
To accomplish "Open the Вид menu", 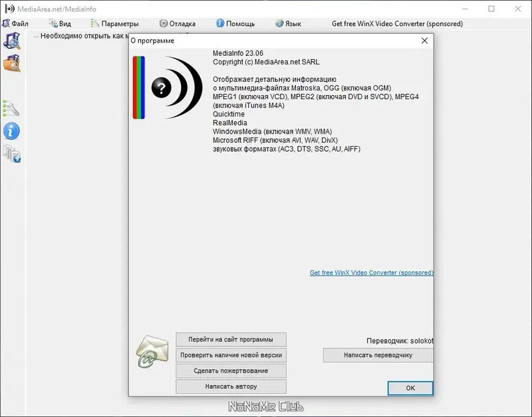I will click(60, 23).
